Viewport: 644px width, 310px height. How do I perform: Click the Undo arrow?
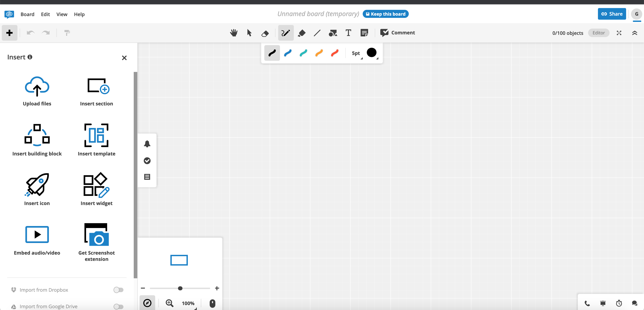coord(30,33)
